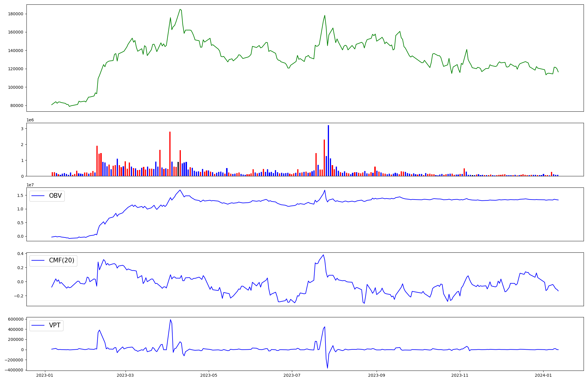This screenshot has height=382, width=588.
Task: Click the 2023-07 x-axis date label
Action: tap(292, 375)
